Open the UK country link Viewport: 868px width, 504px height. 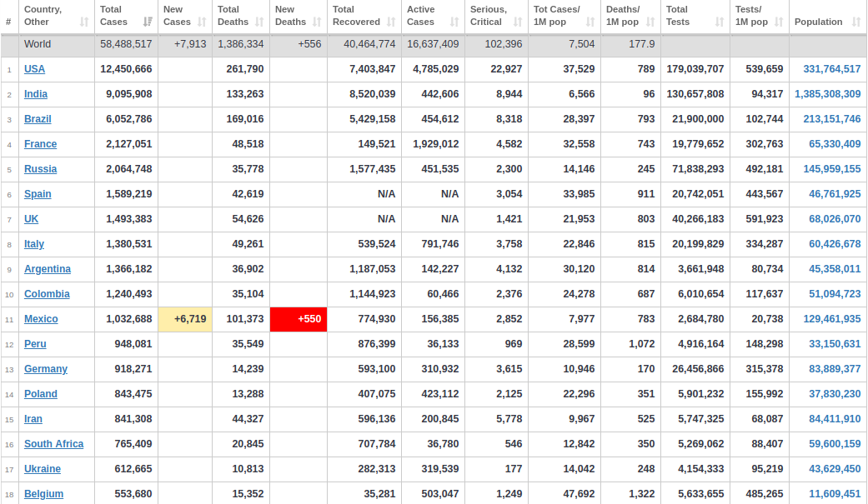pyautogui.click(x=31, y=219)
